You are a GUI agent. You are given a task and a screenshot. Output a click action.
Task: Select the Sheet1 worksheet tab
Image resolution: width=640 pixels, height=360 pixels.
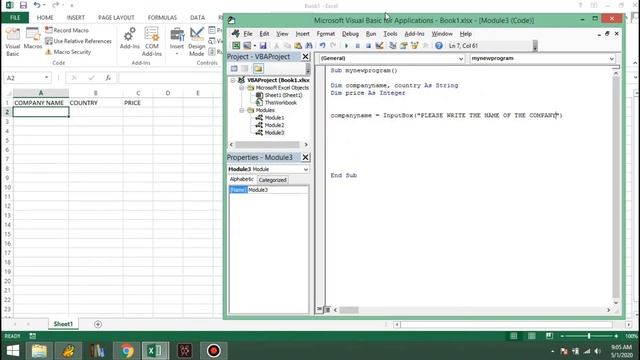coord(63,324)
